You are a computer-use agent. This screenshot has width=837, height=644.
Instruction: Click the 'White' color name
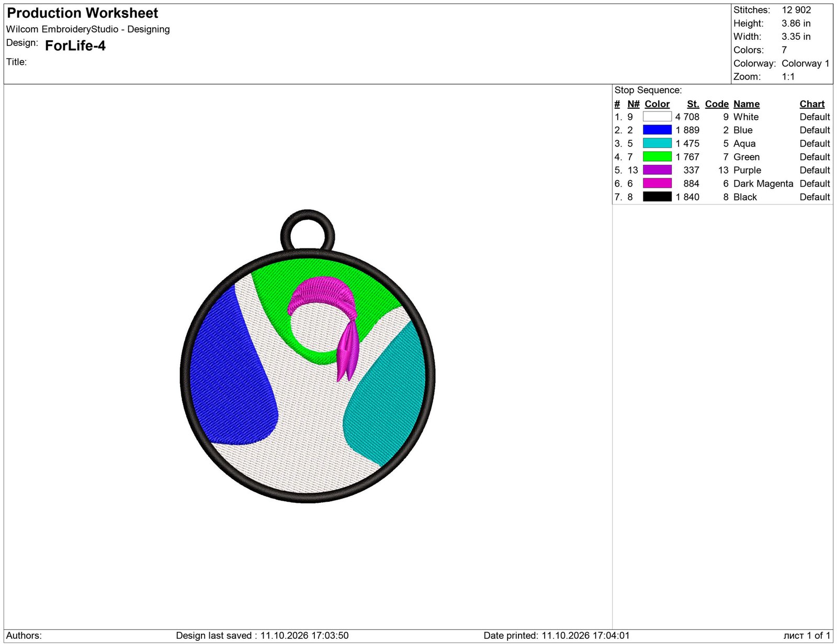pyautogui.click(x=746, y=117)
